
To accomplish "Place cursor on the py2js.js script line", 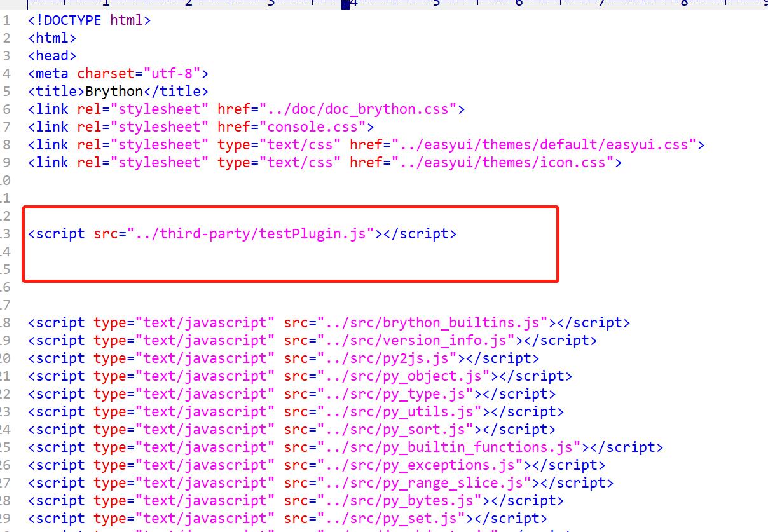I will (284, 358).
